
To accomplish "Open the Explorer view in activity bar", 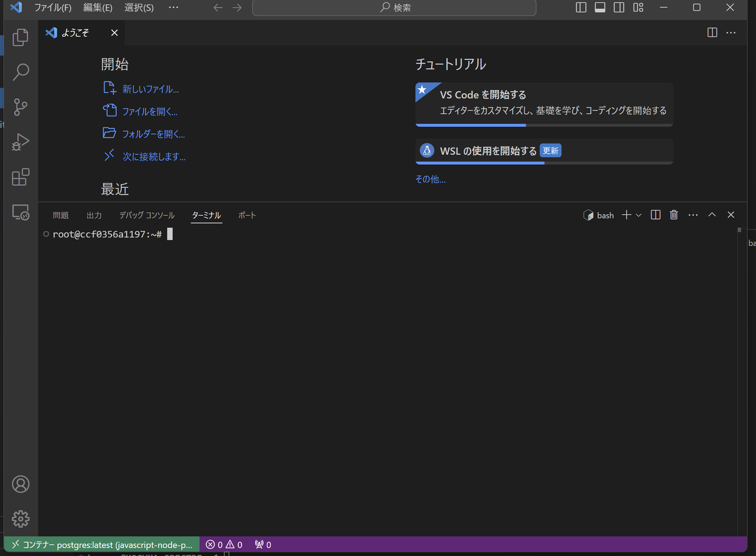I will (20, 37).
